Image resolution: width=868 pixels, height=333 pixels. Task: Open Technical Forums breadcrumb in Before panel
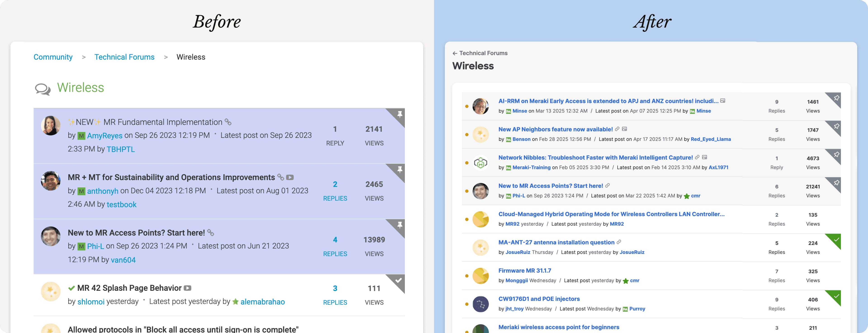pos(124,57)
